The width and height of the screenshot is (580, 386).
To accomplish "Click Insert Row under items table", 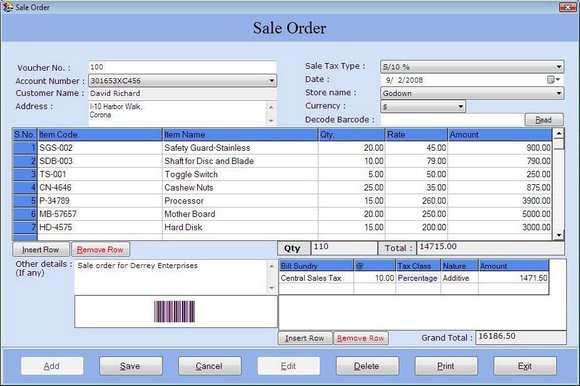I will pyautogui.click(x=41, y=250).
